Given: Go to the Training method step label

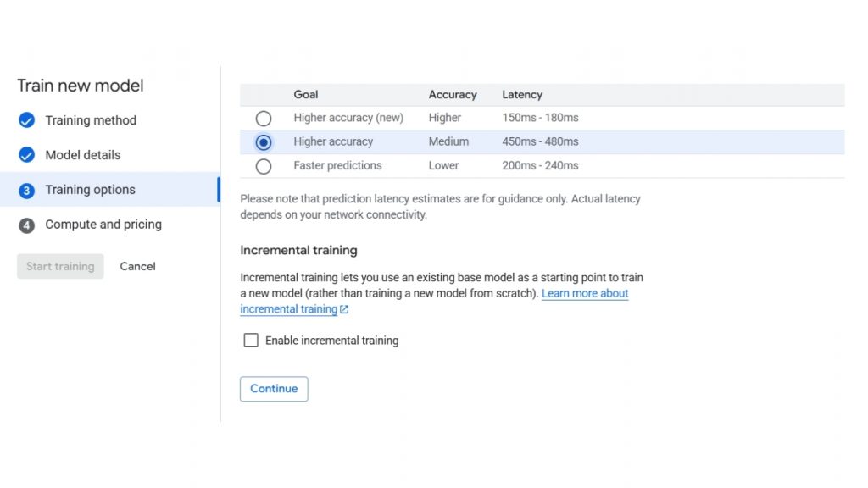Looking at the screenshot, I should tap(91, 120).
